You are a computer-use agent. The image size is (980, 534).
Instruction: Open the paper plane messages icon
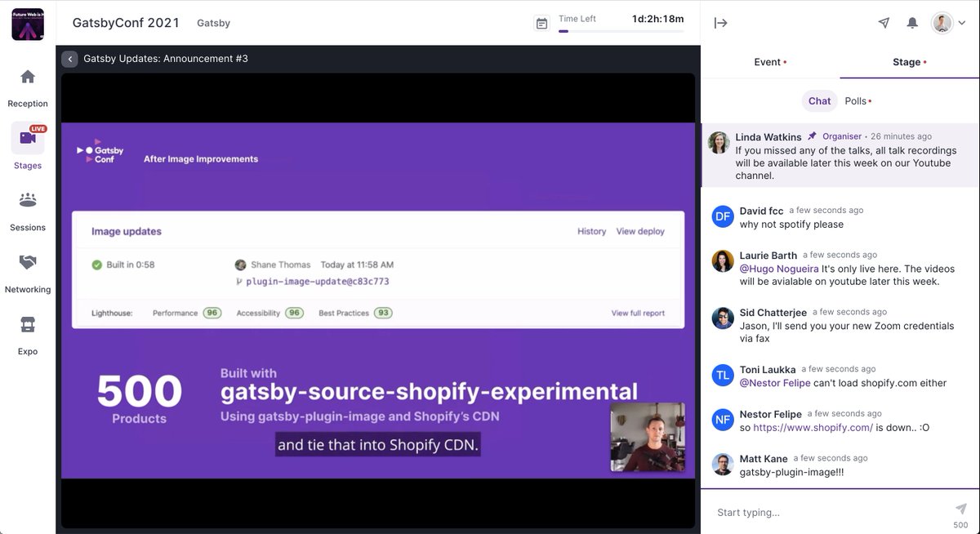(884, 23)
